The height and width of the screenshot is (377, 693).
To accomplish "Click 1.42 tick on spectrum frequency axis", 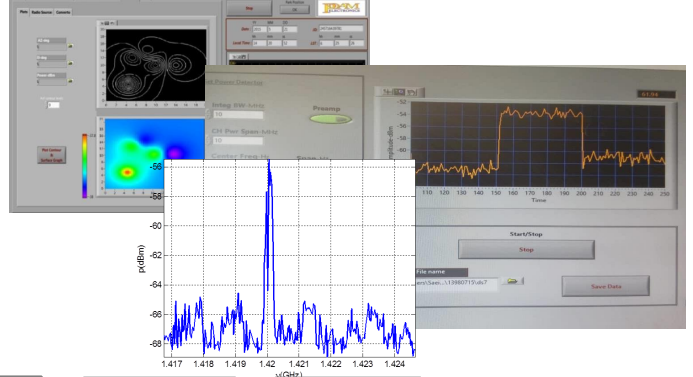I will pyautogui.click(x=267, y=364).
